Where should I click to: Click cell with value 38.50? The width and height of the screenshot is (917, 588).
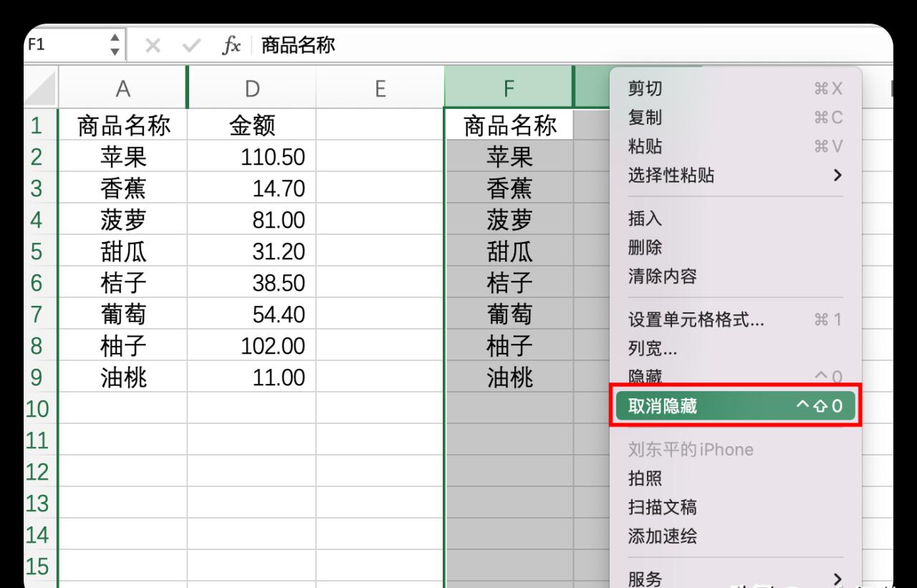click(x=251, y=283)
